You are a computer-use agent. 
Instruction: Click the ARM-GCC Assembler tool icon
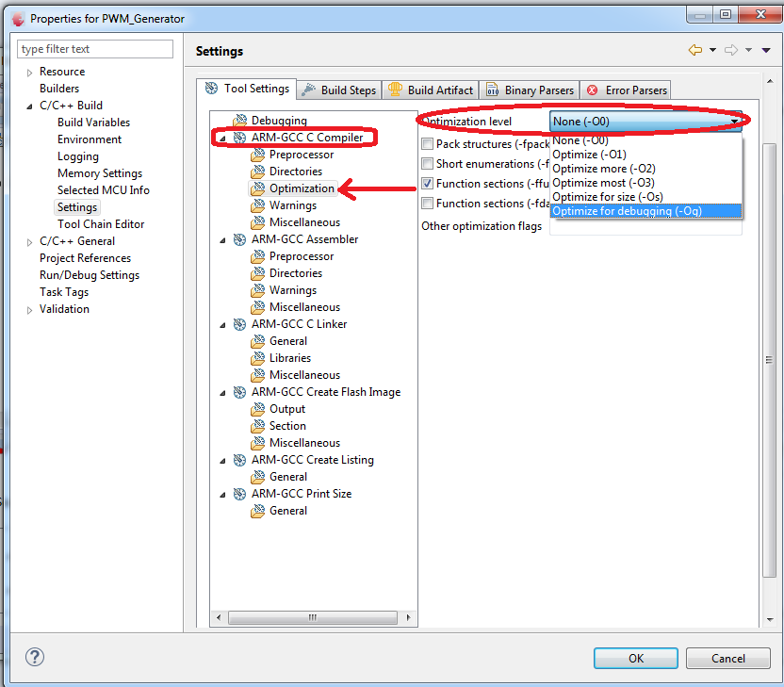pos(240,239)
